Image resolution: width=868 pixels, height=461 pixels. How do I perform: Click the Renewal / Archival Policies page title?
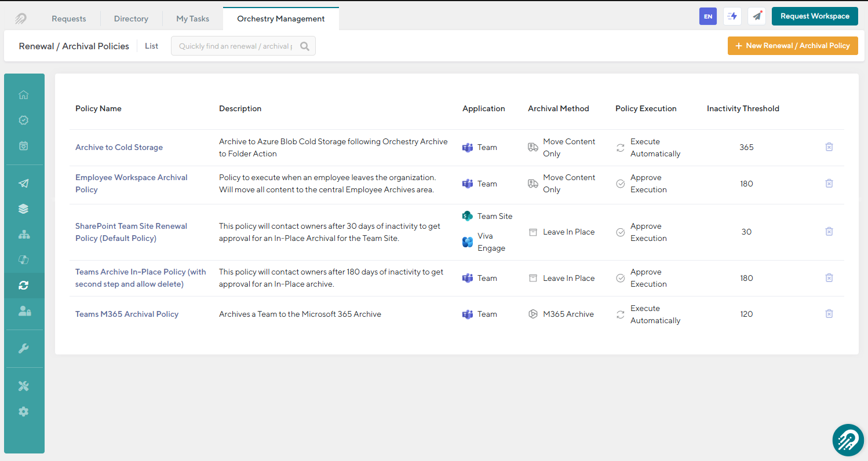(74, 46)
